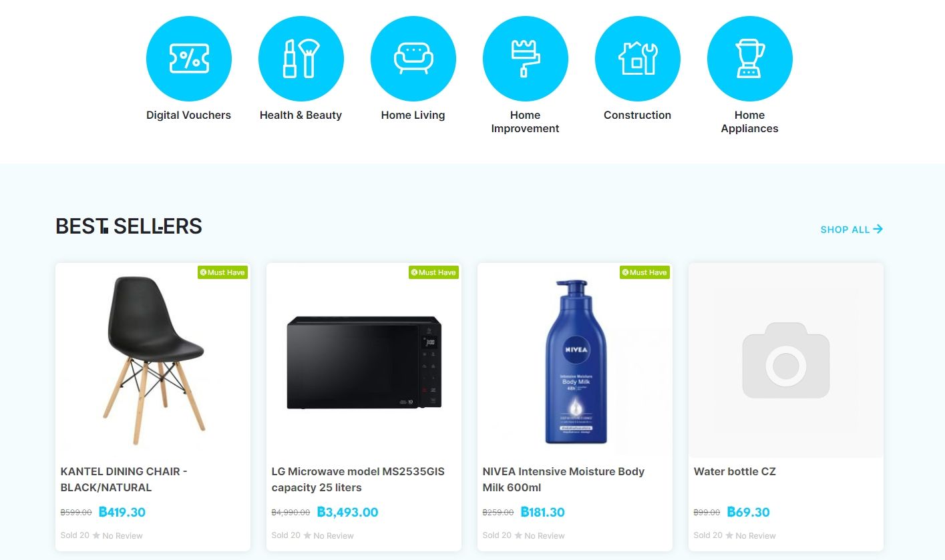Open the Digital Vouchers category icon
The image size is (945, 560).
point(189,59)
